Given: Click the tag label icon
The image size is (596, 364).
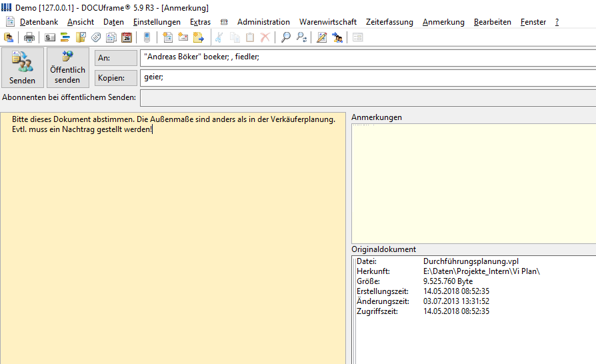Looking at the screenshot, I should click(96, 37).
